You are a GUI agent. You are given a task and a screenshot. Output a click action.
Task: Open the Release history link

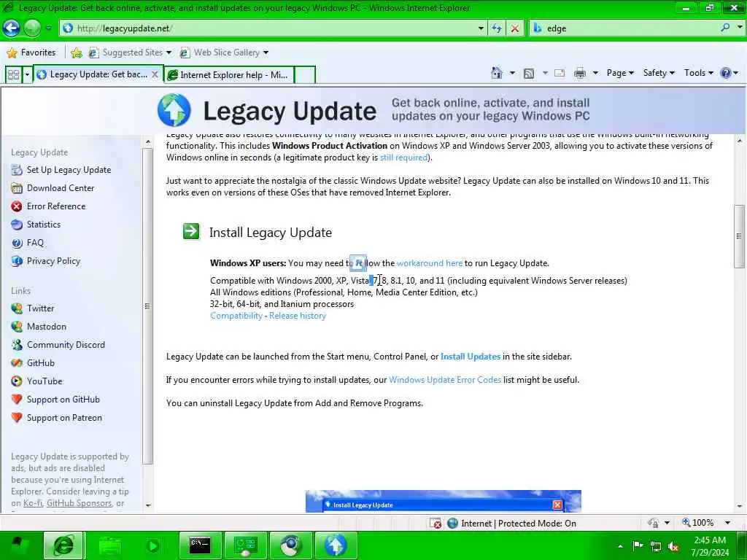pos(298,315)
